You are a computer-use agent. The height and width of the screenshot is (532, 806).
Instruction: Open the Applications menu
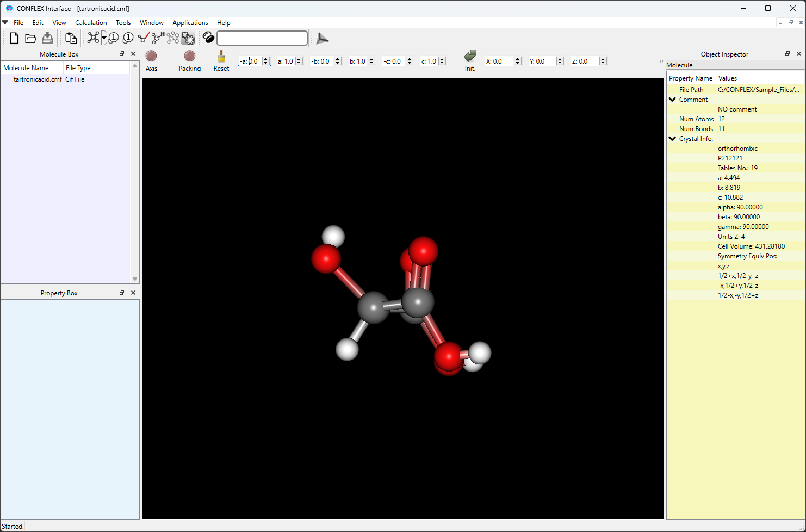[190, 23]
